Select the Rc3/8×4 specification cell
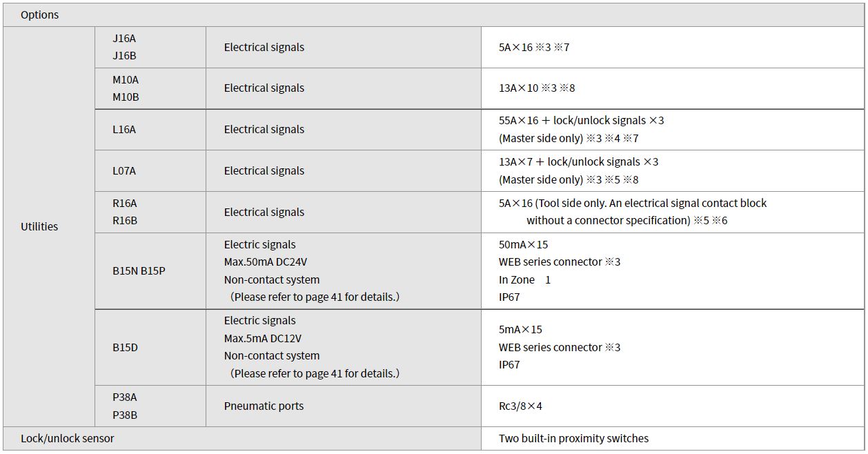The image size is (868, 454). [x=673, y=406]
